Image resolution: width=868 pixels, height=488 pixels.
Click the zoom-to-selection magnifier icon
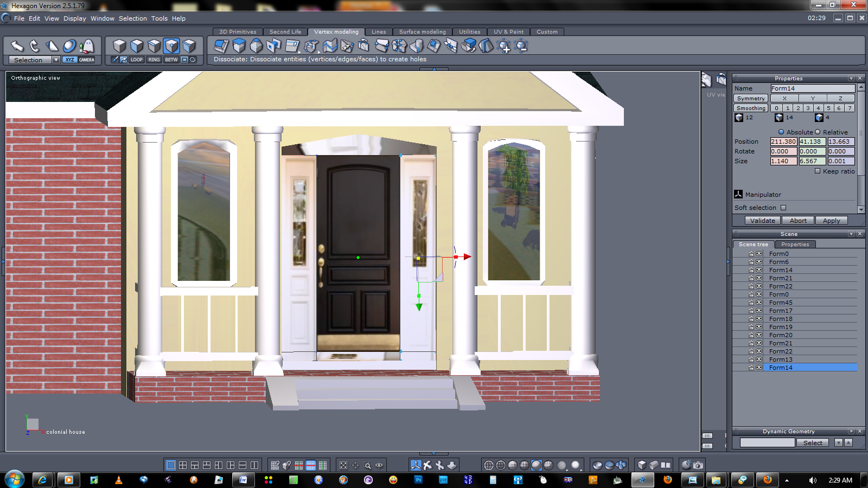point(367,465)
